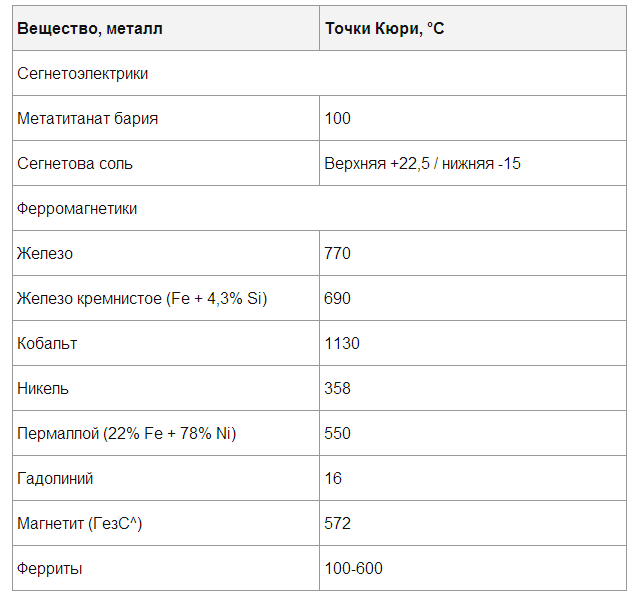
Task: Click the "Никель" cell
Action: pos(43,389)
